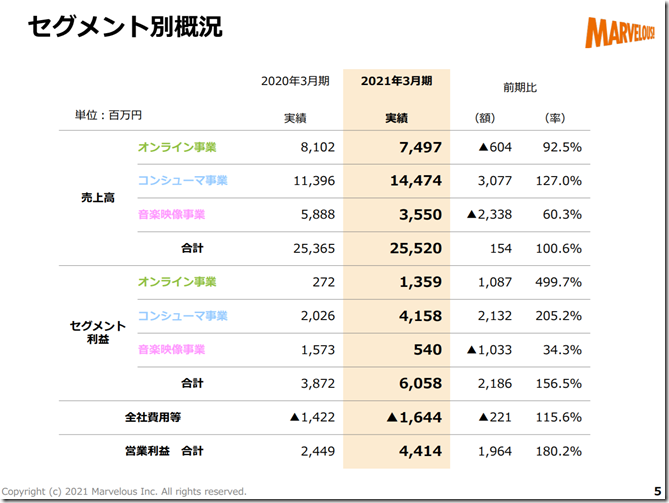Click コンシューマ事業 in the 売上高 section
Image resolution: width=669 pixels, height=503 pixels.
point(183,180)
